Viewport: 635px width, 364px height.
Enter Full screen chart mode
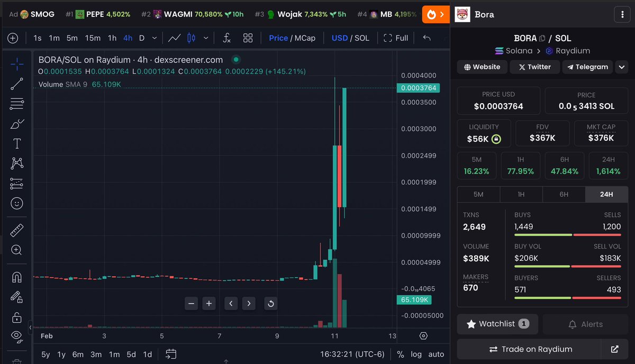(396, 38)
